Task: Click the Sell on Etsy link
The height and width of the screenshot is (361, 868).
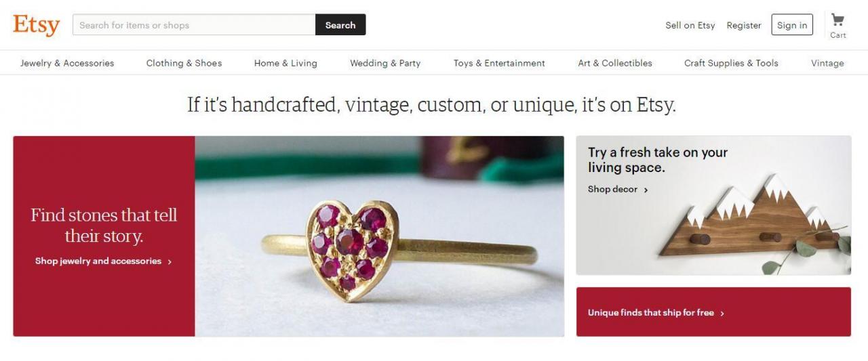Action: pos(690,25)
